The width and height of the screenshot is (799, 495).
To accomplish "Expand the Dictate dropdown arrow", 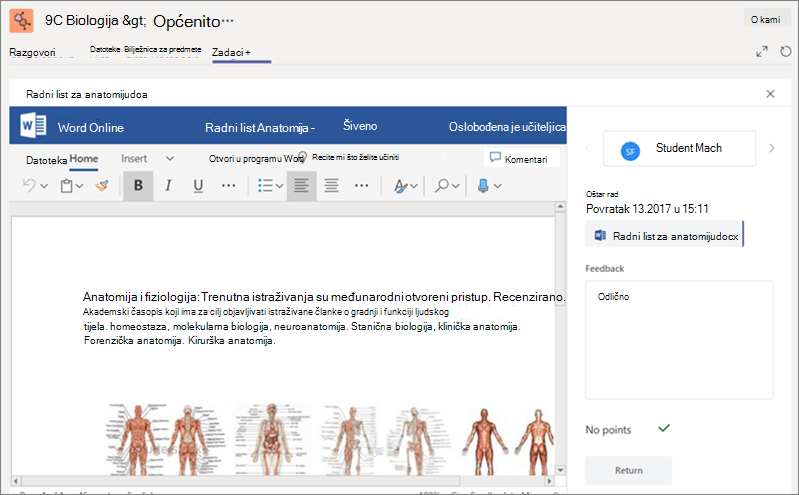I will tap(498, 186).
